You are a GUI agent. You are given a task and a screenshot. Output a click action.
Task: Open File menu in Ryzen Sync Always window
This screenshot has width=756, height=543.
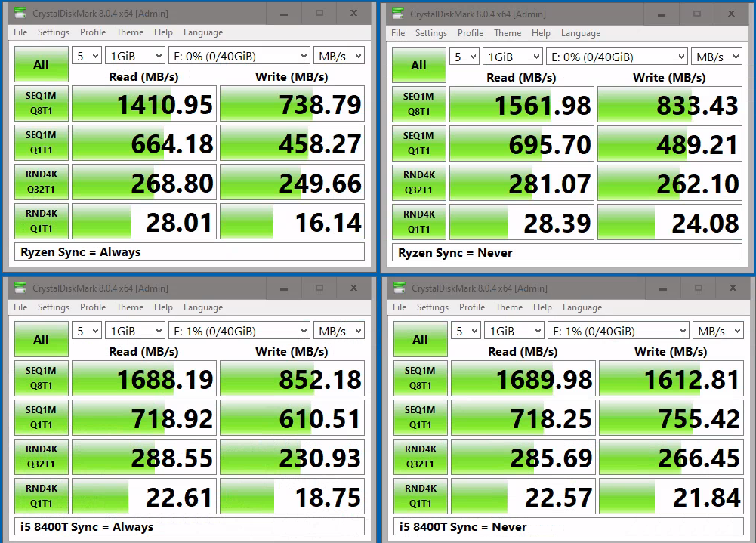coord(20,32)
